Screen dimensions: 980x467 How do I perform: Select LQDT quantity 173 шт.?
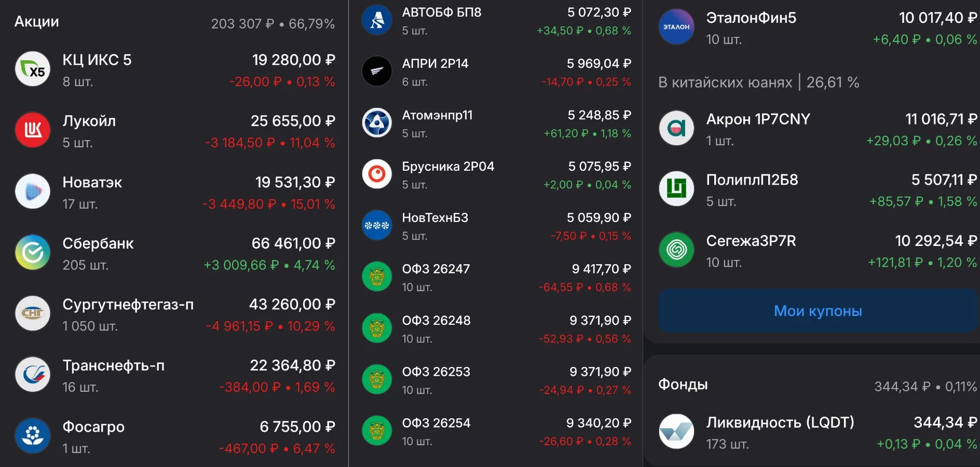pyautogui.click(x=727, y=444)
